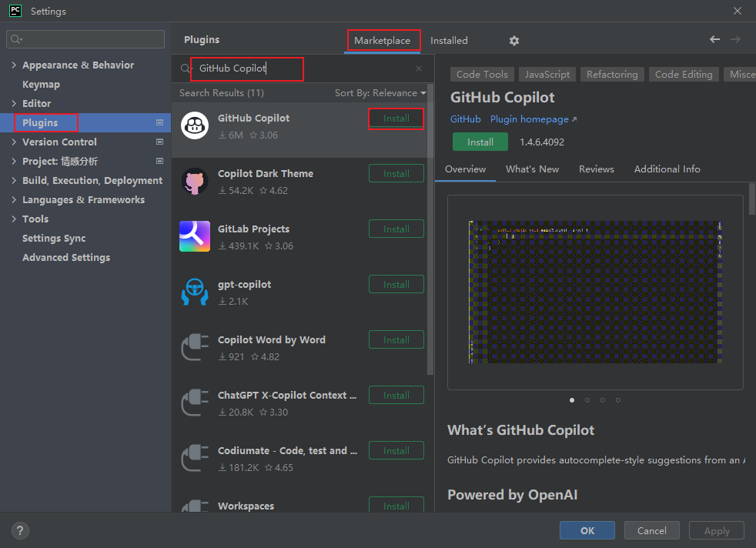Image resolution: width=756 pixels, height=548 pixels.
Task: Click the project-level marker beside Project
Action: point(159,161)
